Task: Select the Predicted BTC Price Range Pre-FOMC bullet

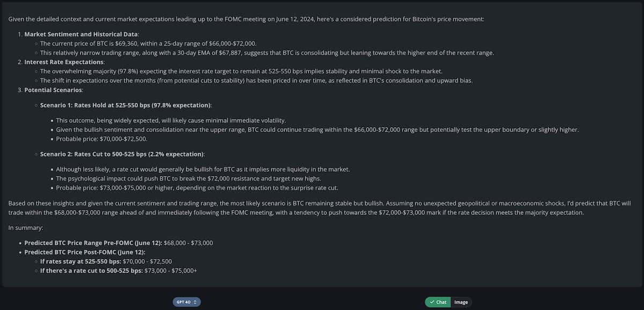Action: click(x=119, y=242)
